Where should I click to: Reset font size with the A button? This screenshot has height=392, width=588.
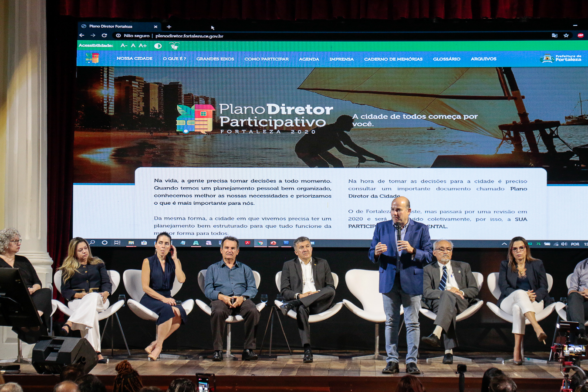(133, 45)
